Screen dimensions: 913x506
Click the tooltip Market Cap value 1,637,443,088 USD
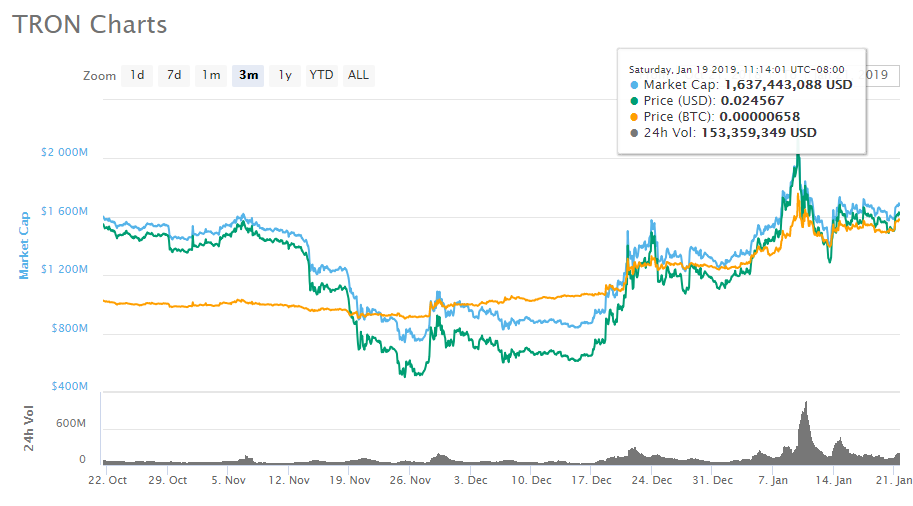tap(788, 85)
